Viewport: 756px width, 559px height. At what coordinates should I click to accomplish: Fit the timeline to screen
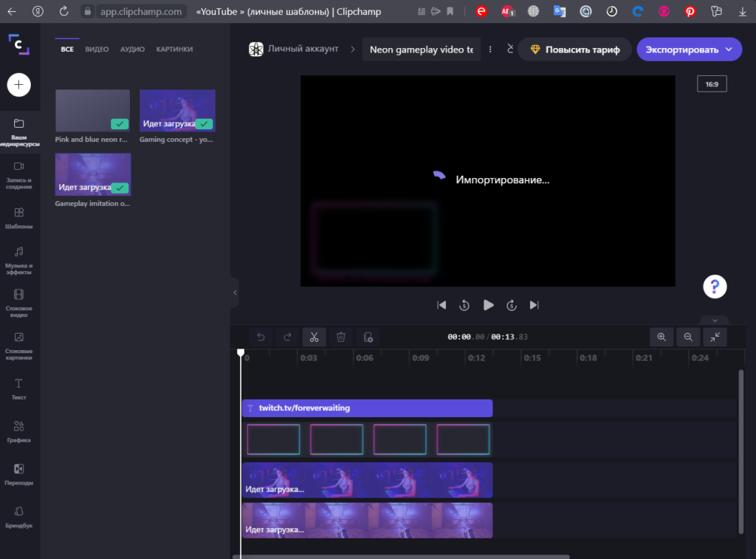pos(715,337)
